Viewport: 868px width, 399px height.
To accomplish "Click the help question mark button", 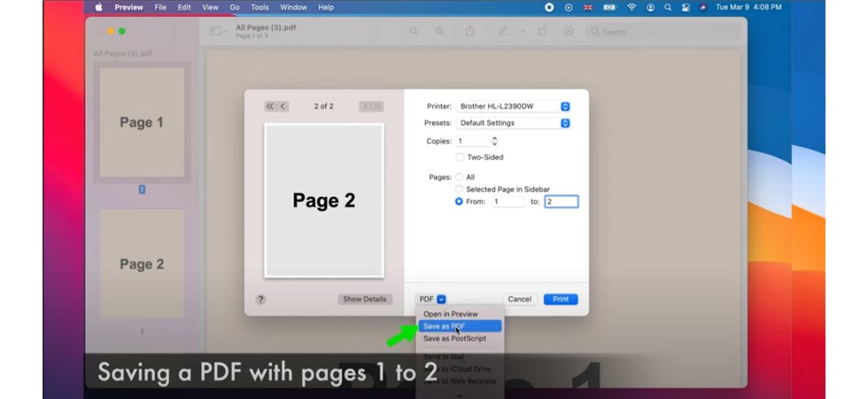I will pyautogui.click(x=260, y=300).
